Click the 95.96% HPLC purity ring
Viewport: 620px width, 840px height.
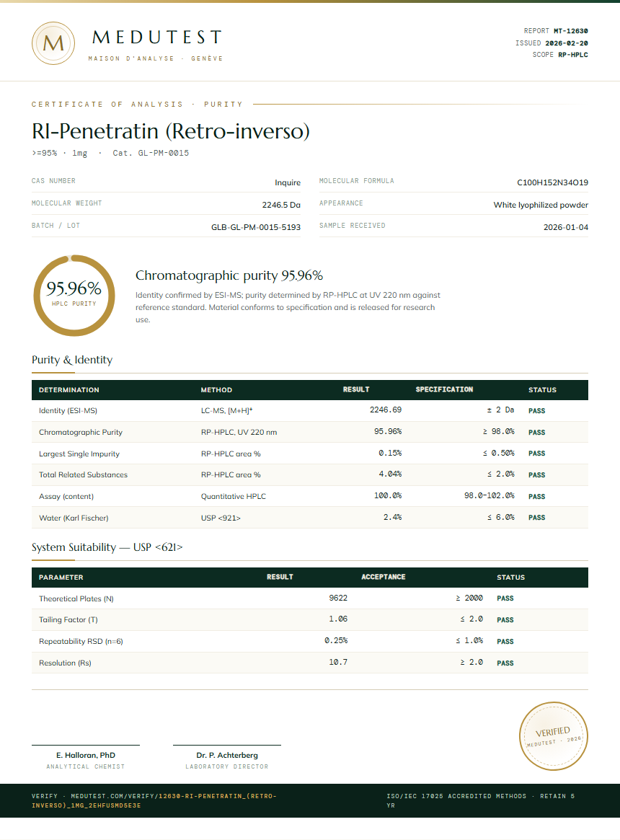[x=74, y=296]
